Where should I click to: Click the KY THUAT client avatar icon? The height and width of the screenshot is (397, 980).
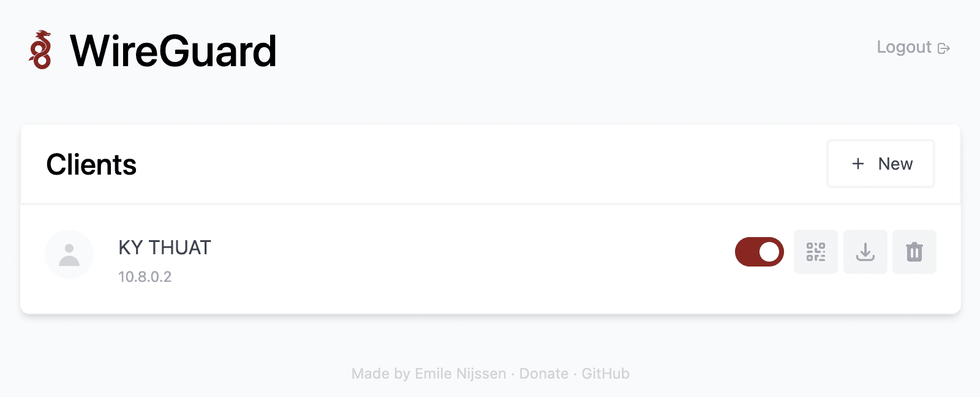[x=69, y=254]
